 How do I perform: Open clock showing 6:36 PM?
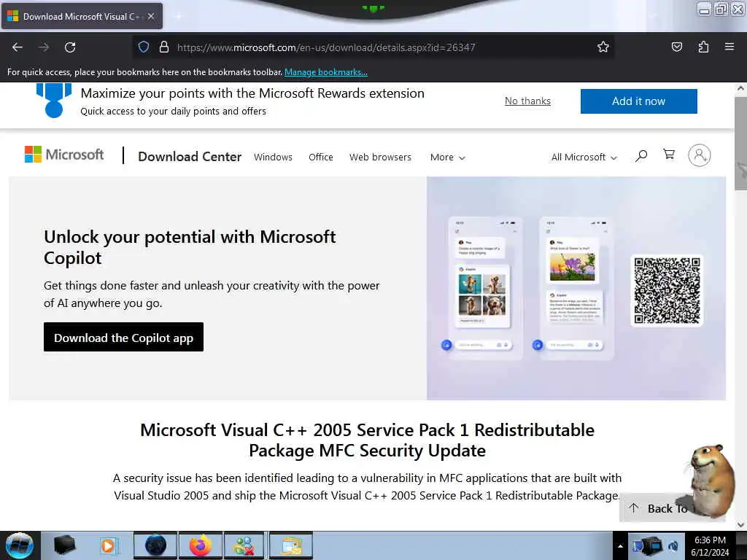pyautogui.click(x=710, y=546)
